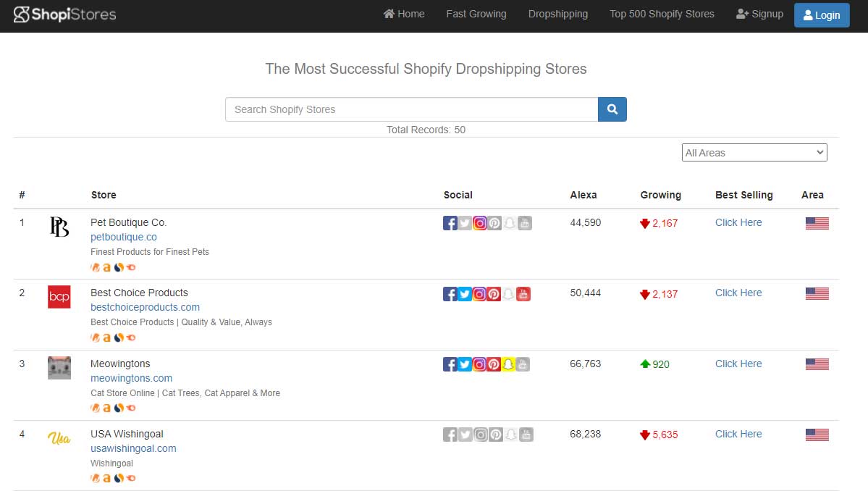Click Best Choice Products' YouTube icon
This screenshot has width=868, height=491.
pos(524,294)
